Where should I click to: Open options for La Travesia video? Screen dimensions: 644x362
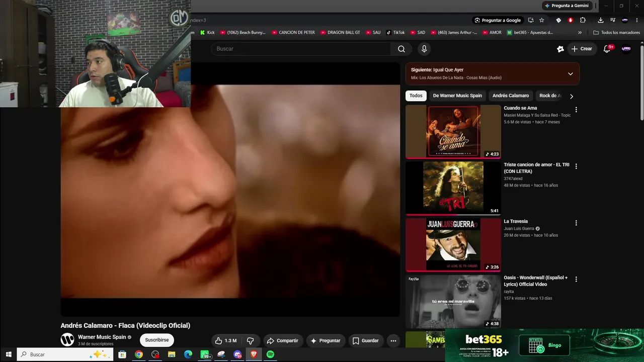576,223
